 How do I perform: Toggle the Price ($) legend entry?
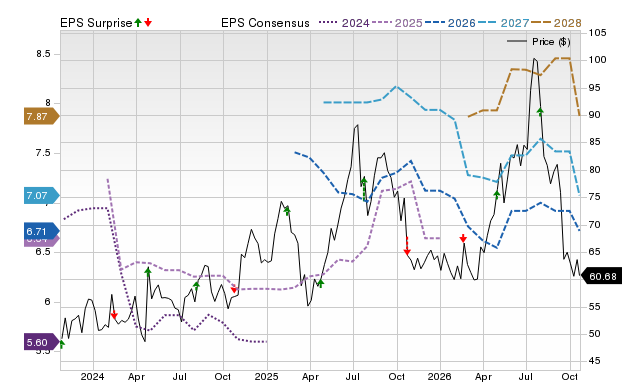(539, 42)
